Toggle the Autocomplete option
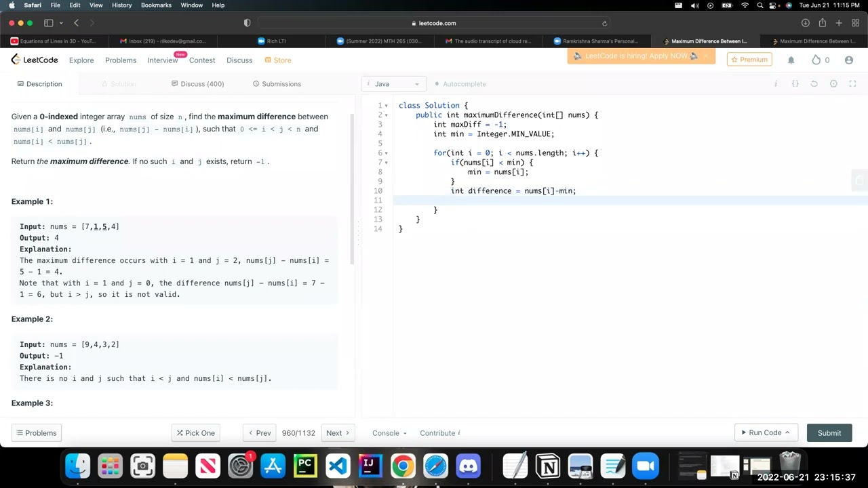 point(460,84)
